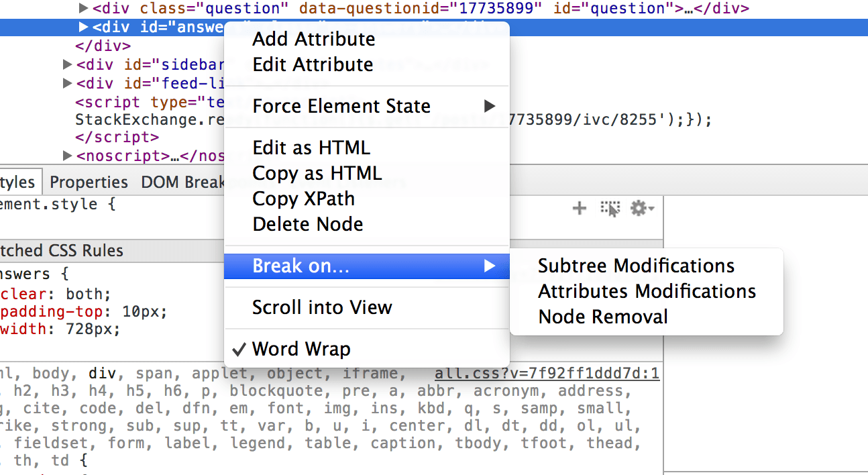Open the Styles tab
Viewport: 868px width, 475px height.
(x=20, y=182)
